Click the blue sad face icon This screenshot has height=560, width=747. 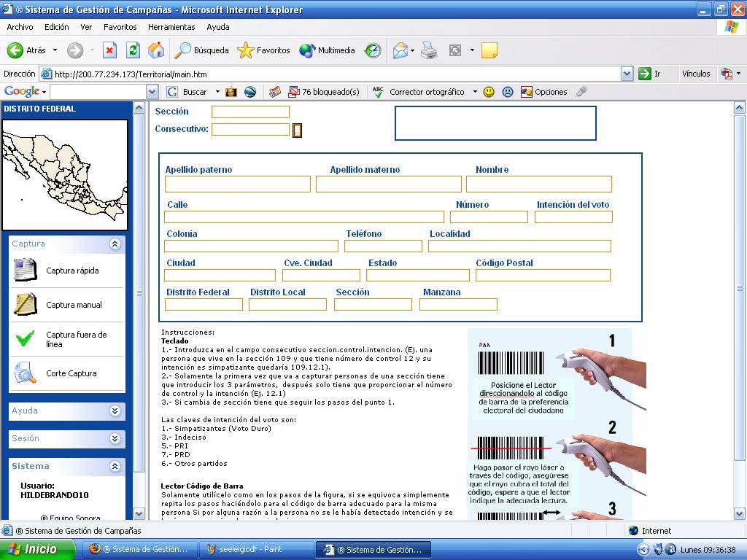tap(508, 92)
